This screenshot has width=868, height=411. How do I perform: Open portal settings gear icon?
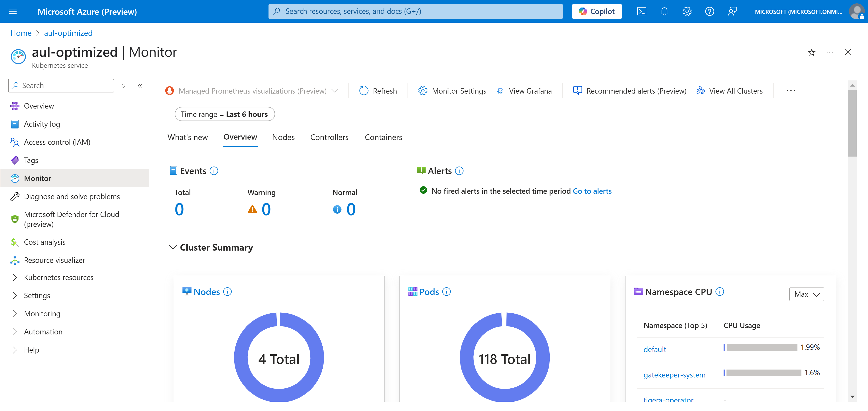click(x=687, y=12)
